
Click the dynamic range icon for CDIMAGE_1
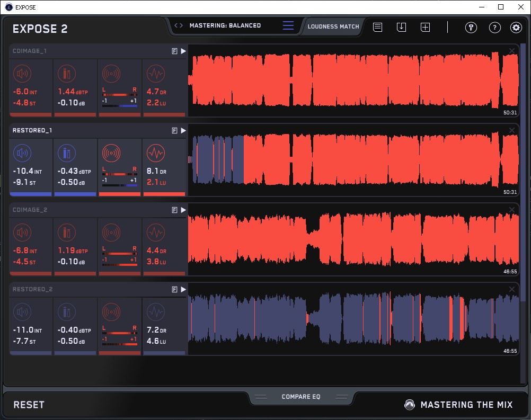coord(156,74)
